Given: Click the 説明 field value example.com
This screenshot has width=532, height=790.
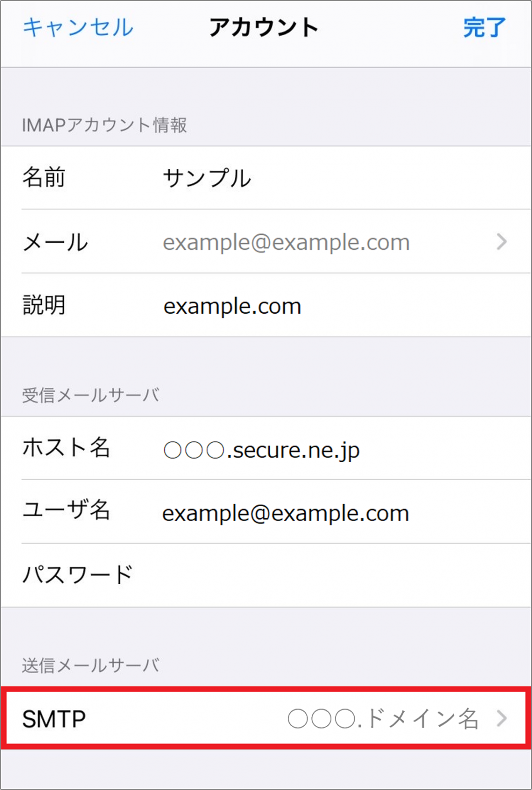Looking at the screenshot, I should click(x=232, y=306).
